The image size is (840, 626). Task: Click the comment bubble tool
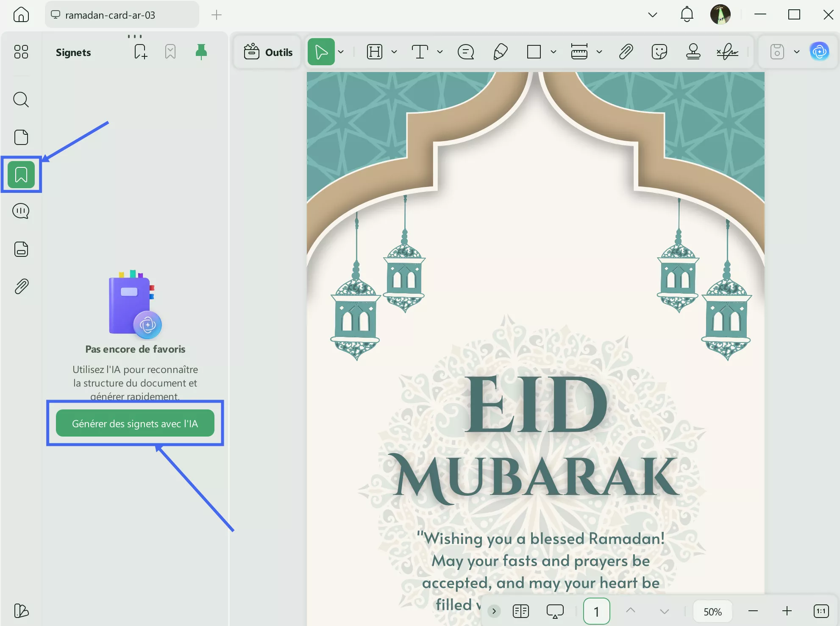coord(466,52)
